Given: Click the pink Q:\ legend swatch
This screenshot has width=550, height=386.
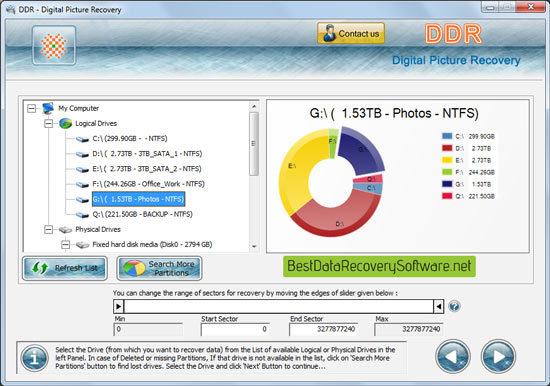Looking at the screenshot, I should pyautogui.click(x=447, y=196).
